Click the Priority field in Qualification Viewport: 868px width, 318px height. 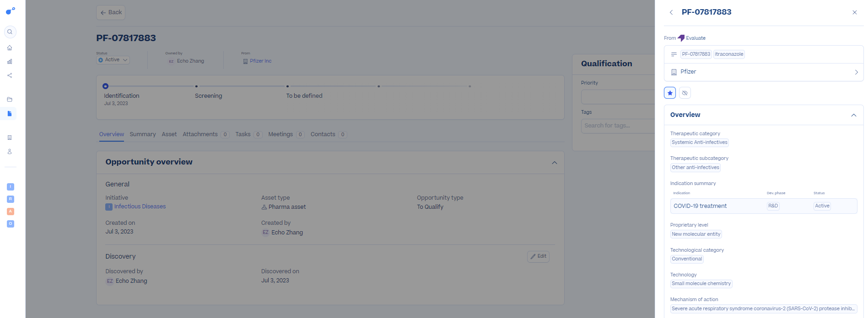(x=618, y=97)
